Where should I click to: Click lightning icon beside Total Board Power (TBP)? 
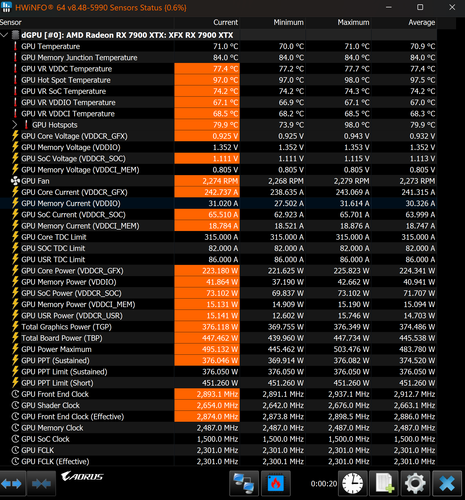tap(15, 338)
